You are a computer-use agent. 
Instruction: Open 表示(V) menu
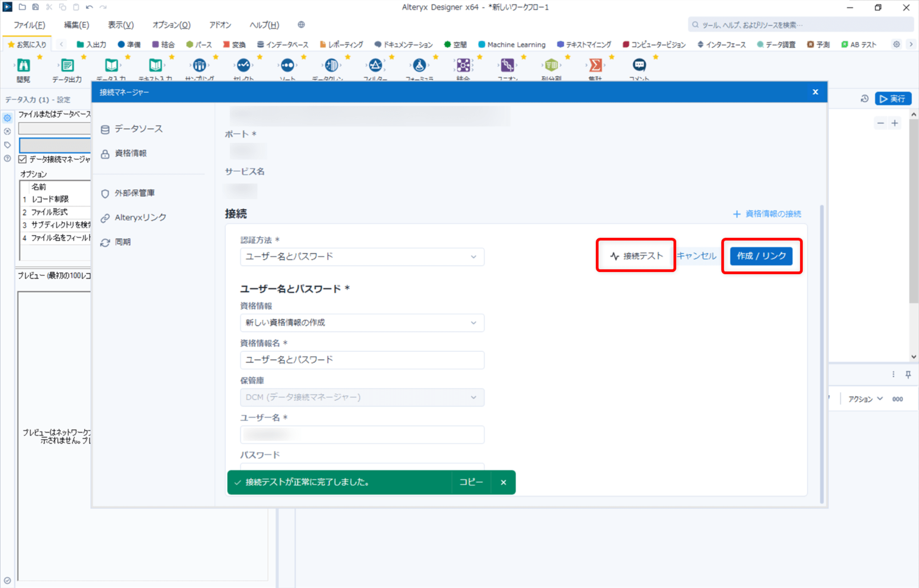pos(121,25)
